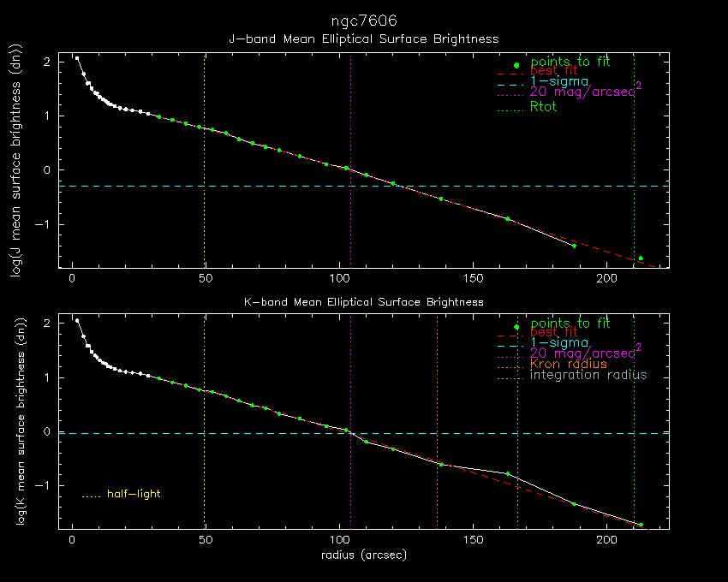Click the K-band green point near radius 163

[508, 473]
